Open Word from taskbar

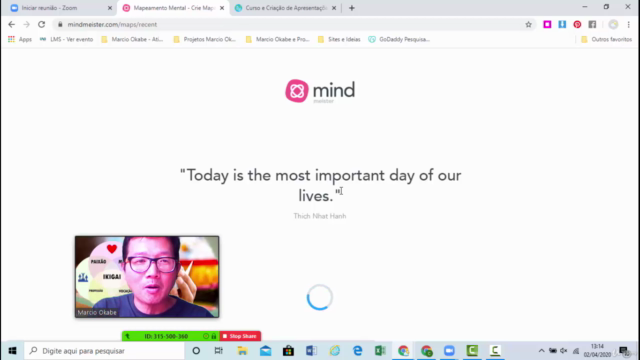click(311, 351)
